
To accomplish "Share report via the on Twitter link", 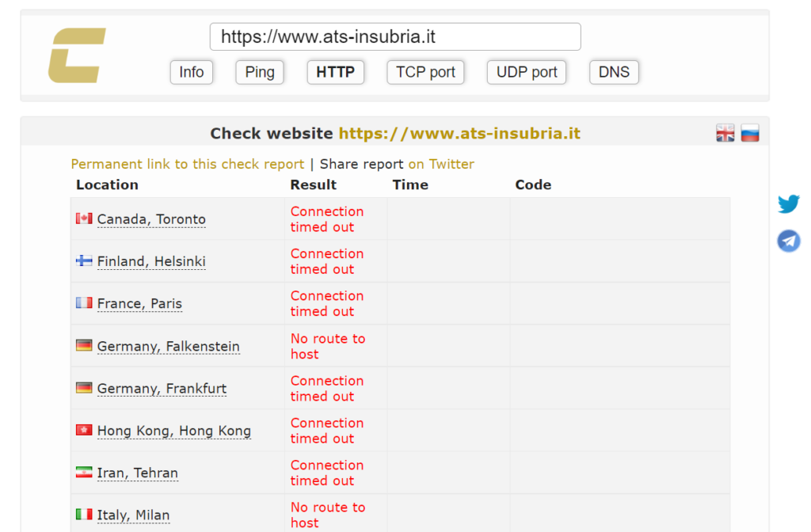I will tap(441, 164).
